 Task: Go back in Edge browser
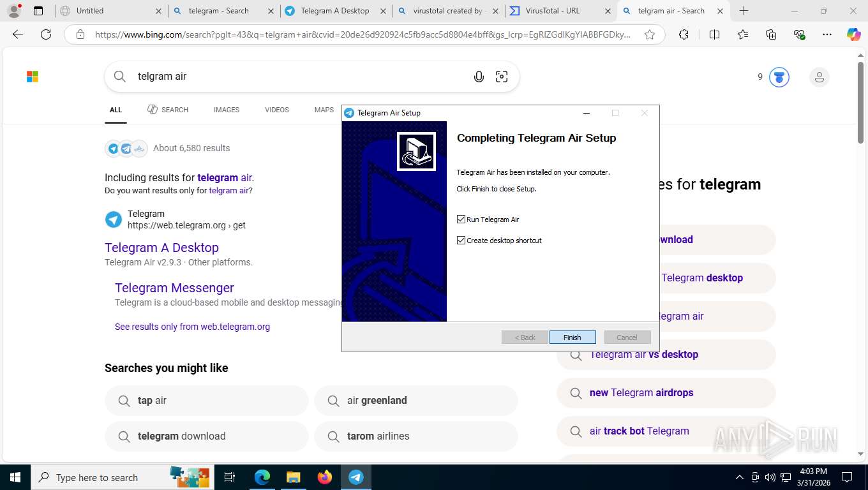[18, 34]
